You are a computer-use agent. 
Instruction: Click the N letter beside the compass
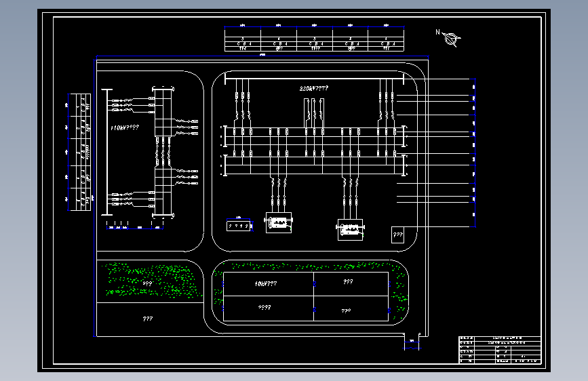pyautogui.click(x=437, y=33)
